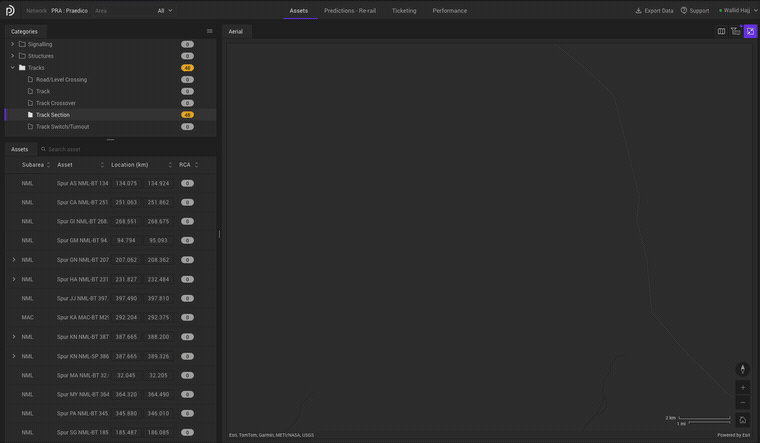Screen dimensions: 760x443
Task: Reset map orientation with compass icon
Action: (743, 369)
